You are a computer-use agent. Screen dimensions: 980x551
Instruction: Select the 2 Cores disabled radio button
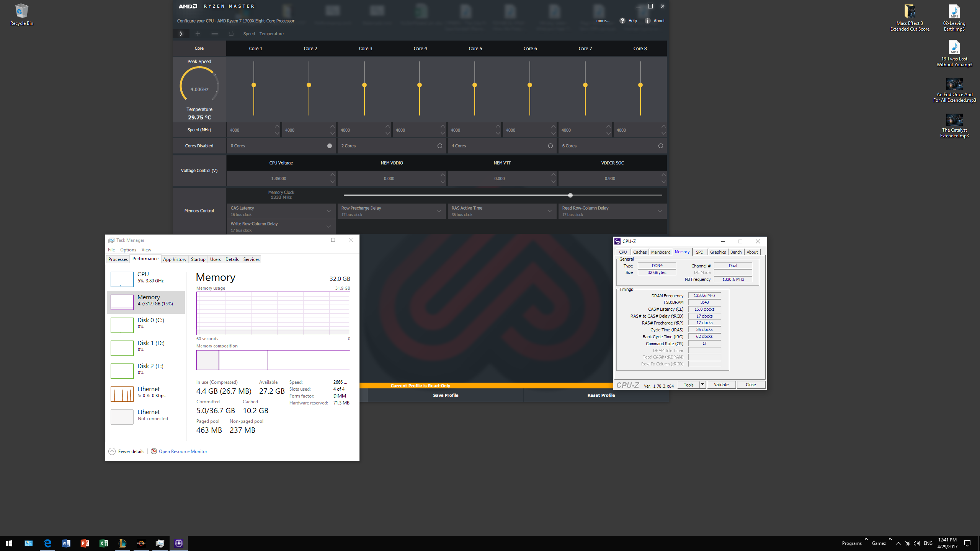(x=439, y=146)
